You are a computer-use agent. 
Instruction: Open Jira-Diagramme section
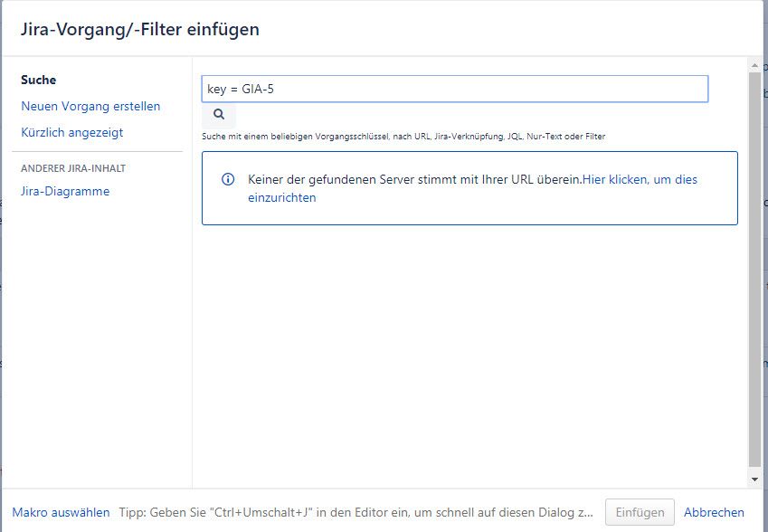tap(65, 191)
